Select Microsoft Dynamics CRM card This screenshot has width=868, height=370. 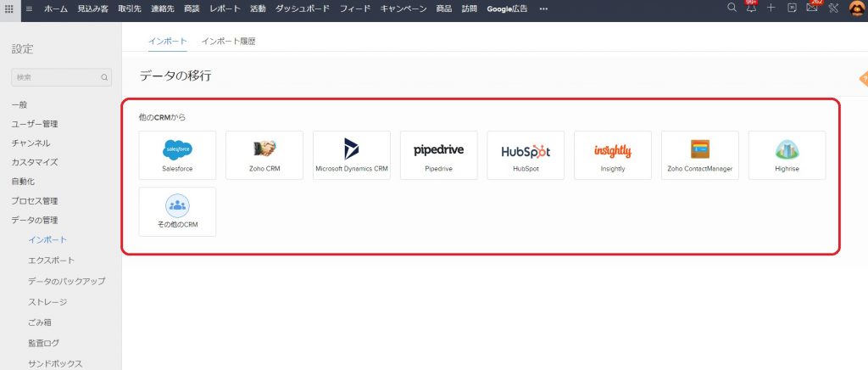coord(352,155)
